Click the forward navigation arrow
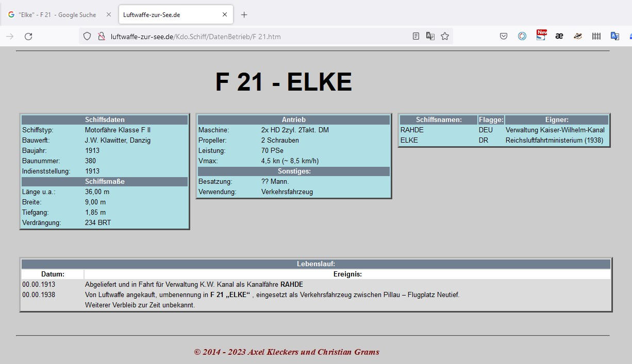This screenshot has height=364, width=632. 10,36
